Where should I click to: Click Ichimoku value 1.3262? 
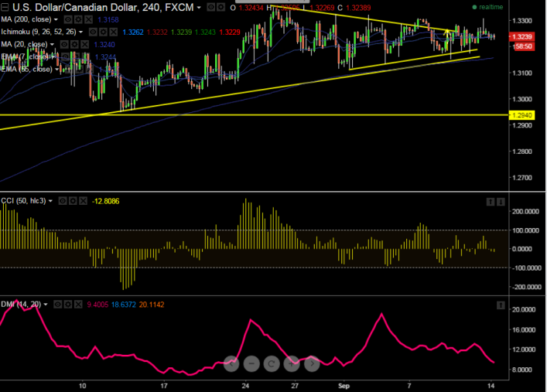pos(133,32)
